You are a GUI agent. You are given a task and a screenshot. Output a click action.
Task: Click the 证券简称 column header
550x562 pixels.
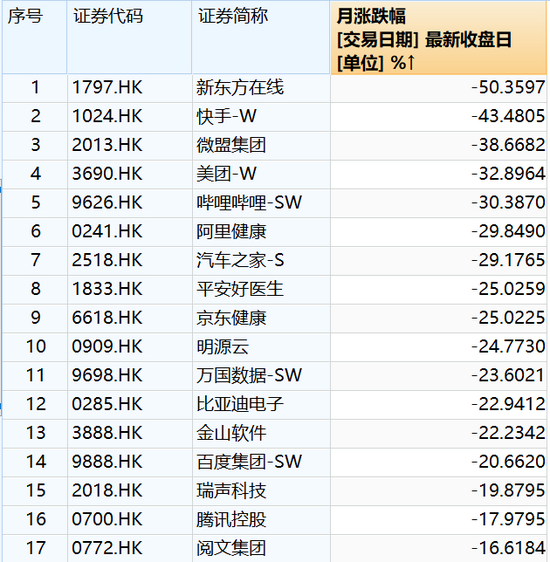[261, 37]
